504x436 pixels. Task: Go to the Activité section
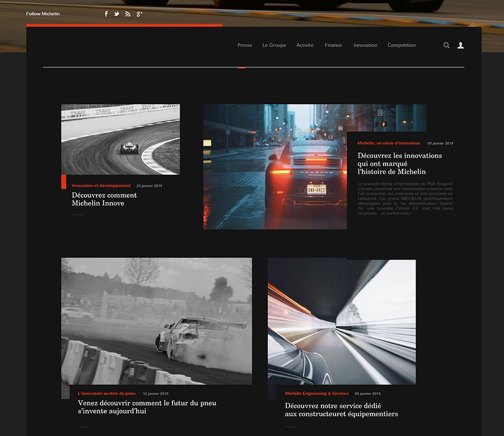[x=305, y=45]
